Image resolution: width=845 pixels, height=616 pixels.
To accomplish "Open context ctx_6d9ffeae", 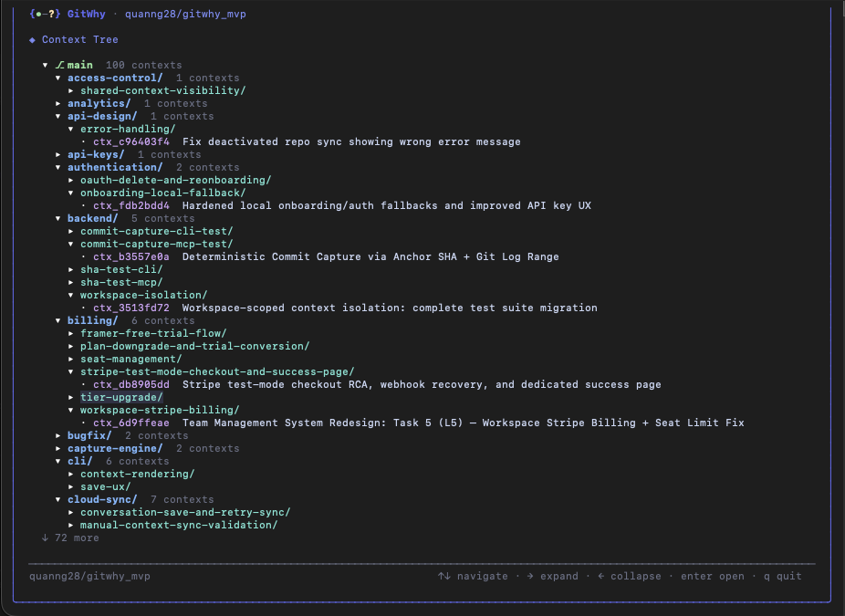I will pyautogui.click(x=131, y=423).
